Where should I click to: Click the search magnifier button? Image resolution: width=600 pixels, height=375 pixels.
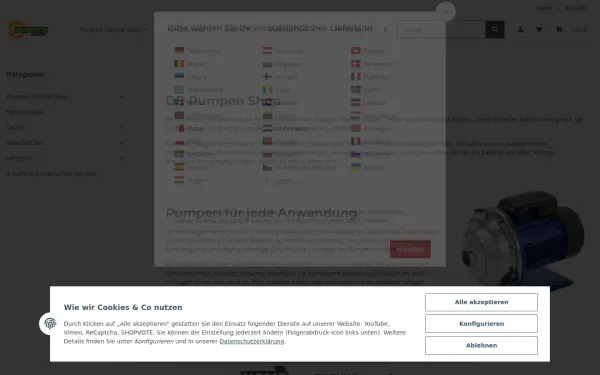(495, 29)
